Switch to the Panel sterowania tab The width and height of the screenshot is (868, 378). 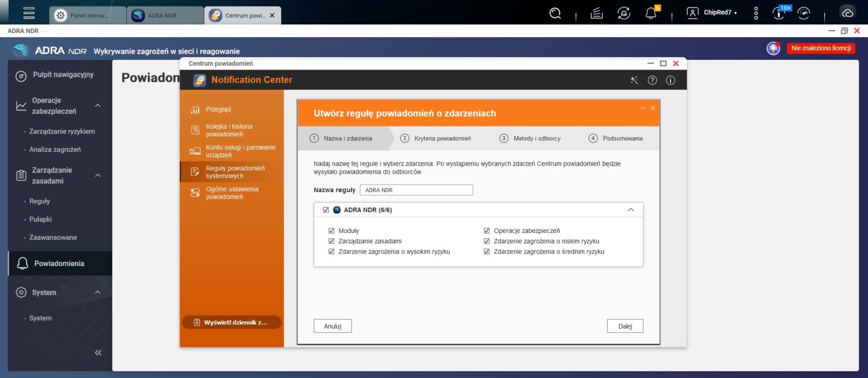(x=88, y=16)
